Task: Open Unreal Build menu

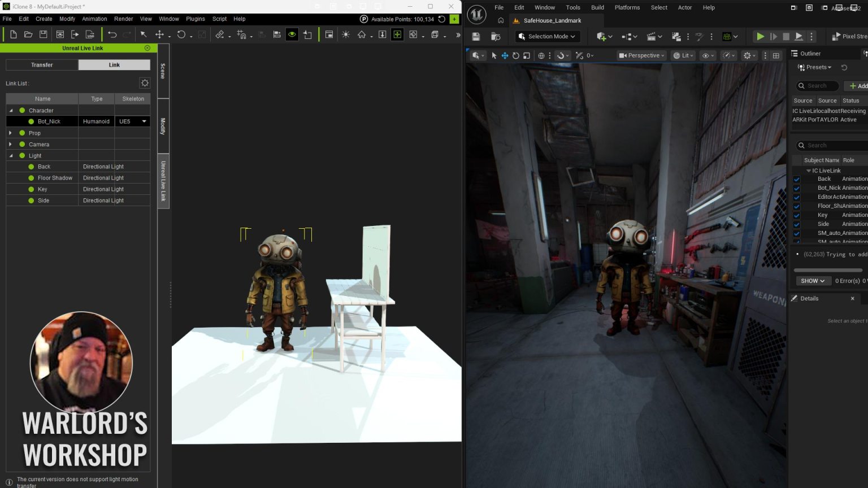Action: tap(597, 7)
